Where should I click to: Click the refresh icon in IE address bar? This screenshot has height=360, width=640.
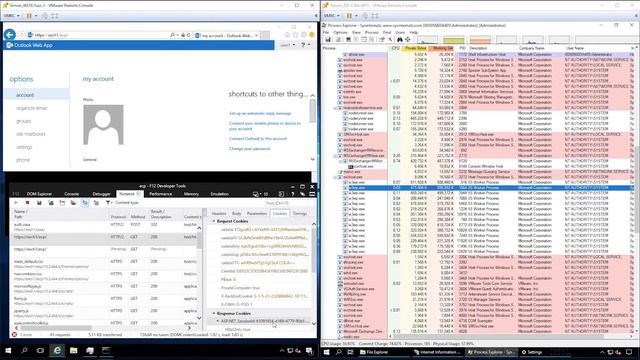(x=188, y=35)
